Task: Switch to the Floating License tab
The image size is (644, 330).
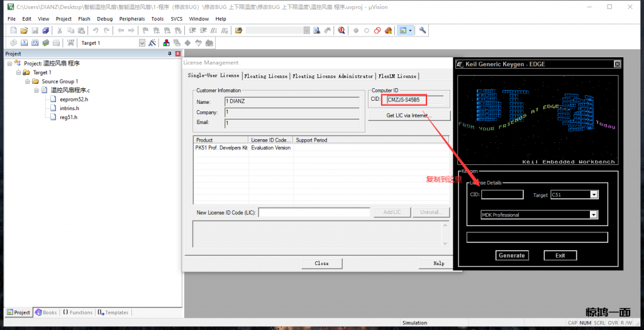Action: 265,76
